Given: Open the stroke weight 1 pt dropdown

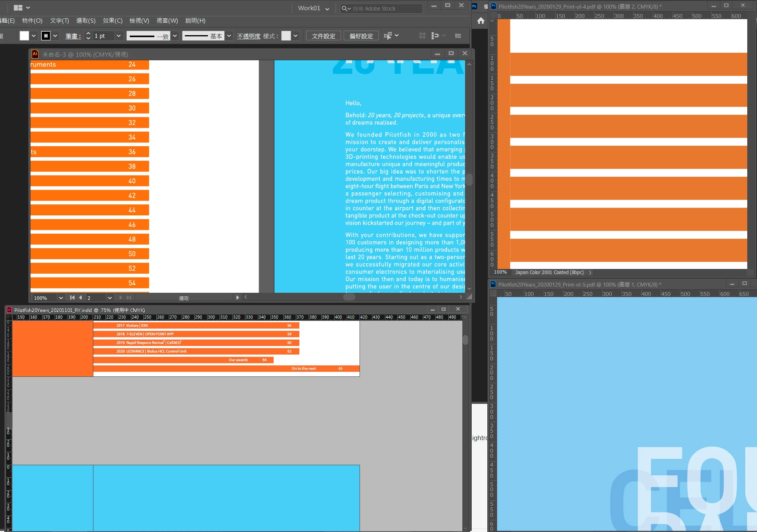Looking at the screenshot, I should [x=119, y=36].
